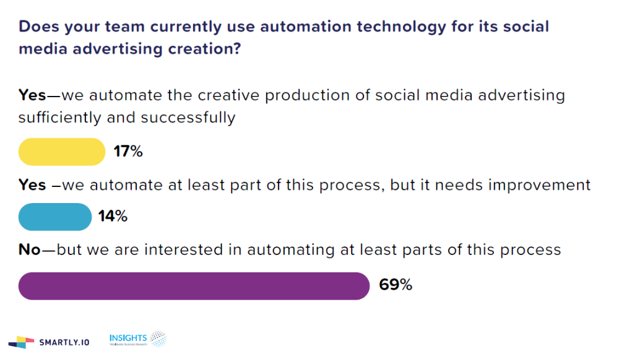Screen dimensions: 619x364
Task: Click the phrase "but it needs improvement"
Action: [x=490, y=184]
